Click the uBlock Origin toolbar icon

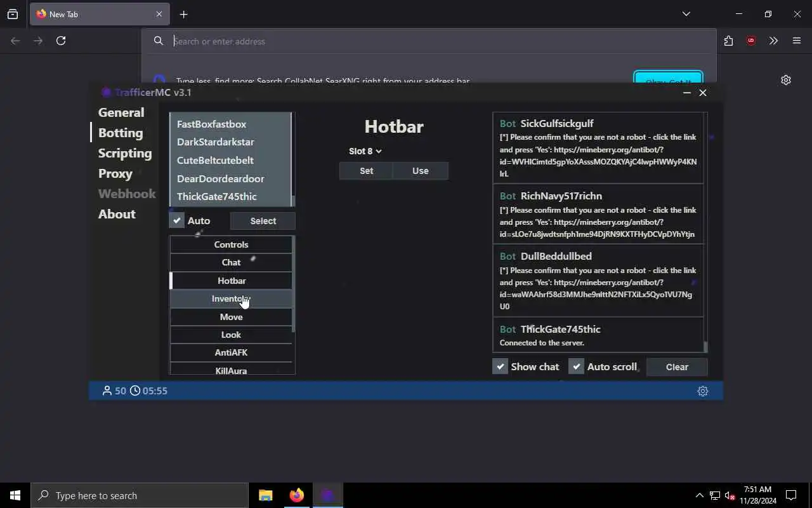(751, 41)
